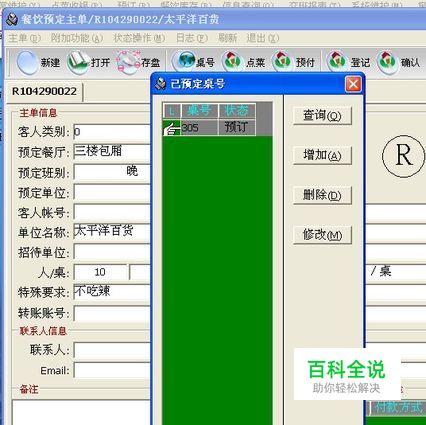Select the hand pointer row marker for 305
The width and height of the screenshot is (426, 425).
click(172, 128)
